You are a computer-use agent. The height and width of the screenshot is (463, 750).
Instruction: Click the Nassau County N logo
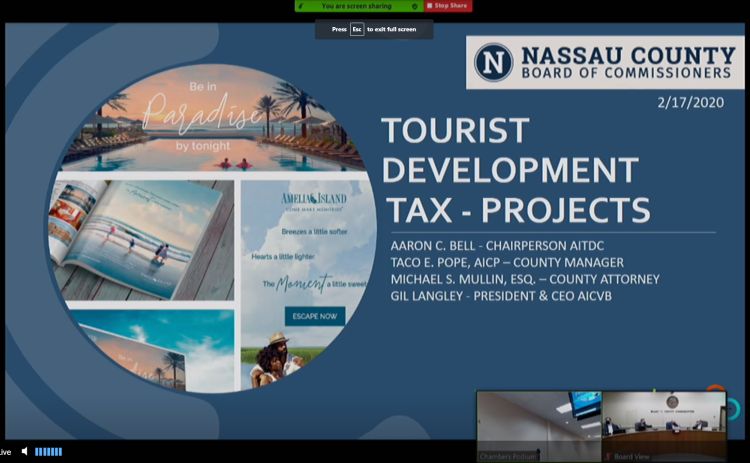[493, 62]
